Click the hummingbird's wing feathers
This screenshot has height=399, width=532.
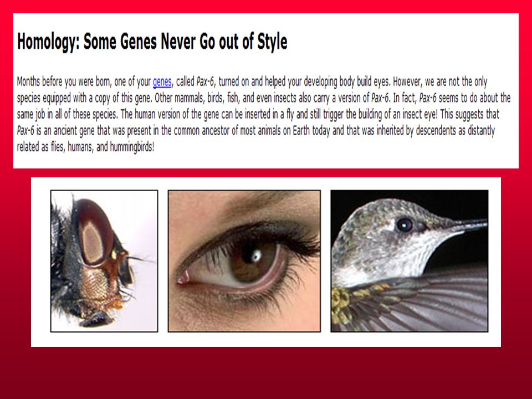point(424,302)
